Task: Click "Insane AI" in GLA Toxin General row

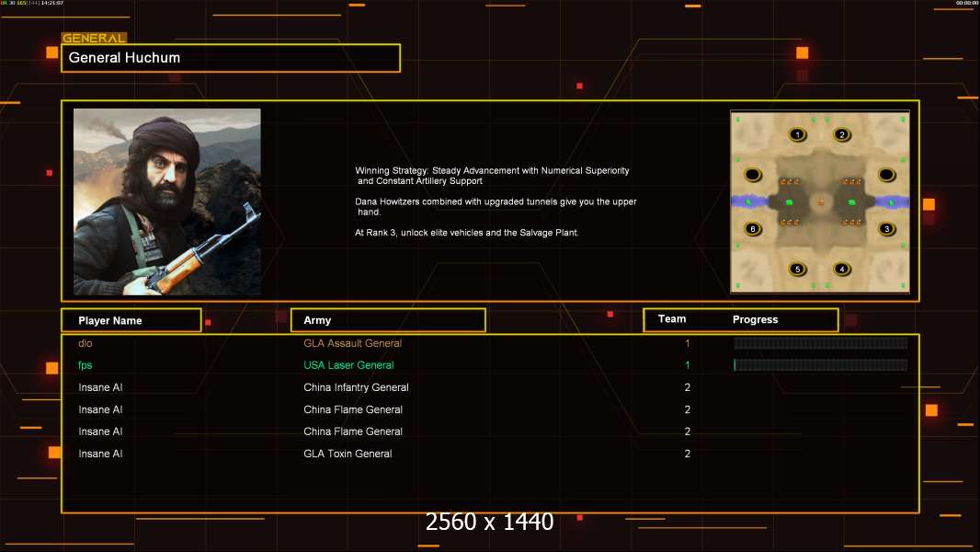Action: pos(100,454)
